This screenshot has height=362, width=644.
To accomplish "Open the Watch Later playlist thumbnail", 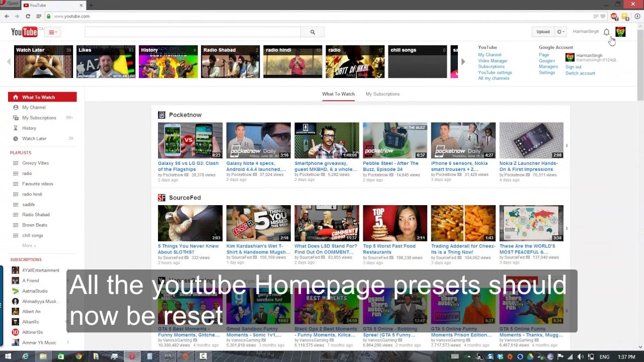I will pos(43,62).
